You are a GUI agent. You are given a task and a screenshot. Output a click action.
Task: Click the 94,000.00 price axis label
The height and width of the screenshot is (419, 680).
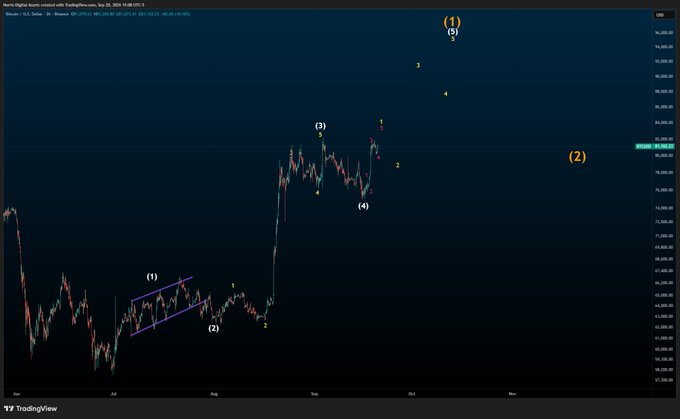pyautogui.click(x=664, y=47)
